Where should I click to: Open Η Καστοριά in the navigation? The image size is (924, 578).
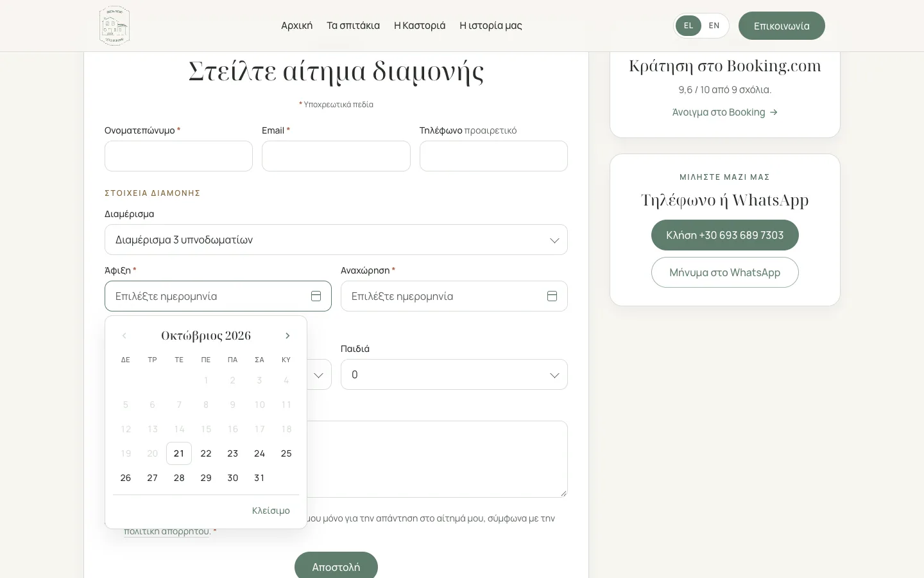420,26
